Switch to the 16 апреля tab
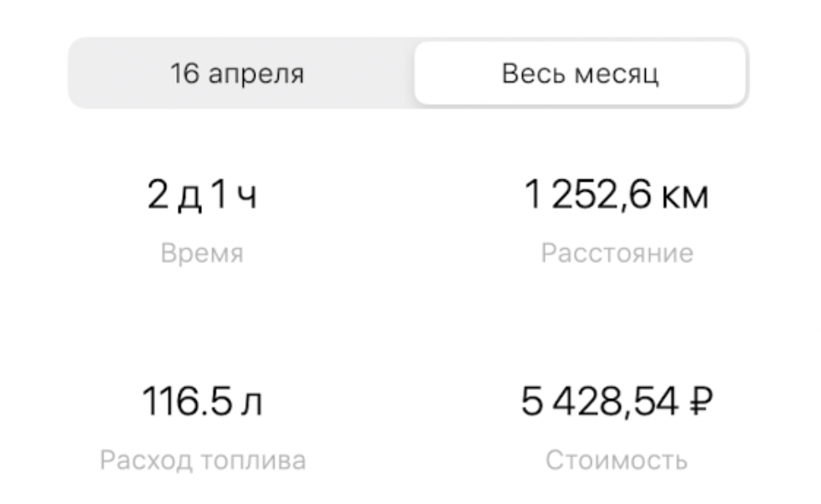The width and height of the screenshot is (821, 504). coord(238,74)
